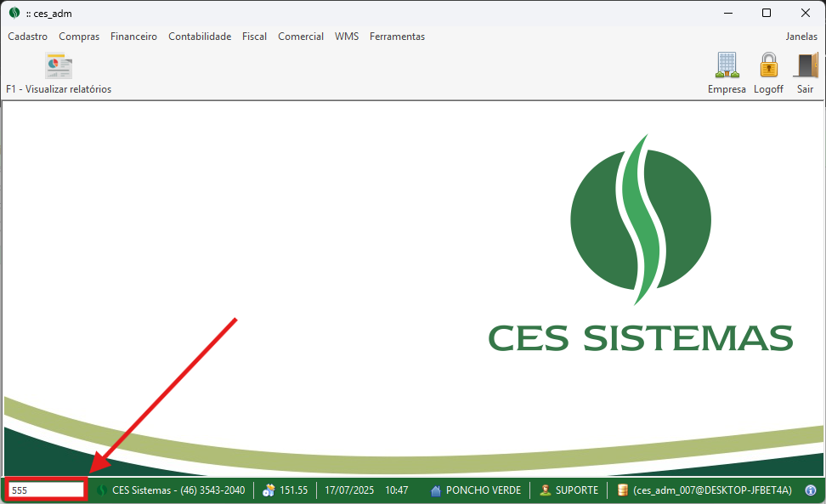Viewport: 826px width, 504px height.
Task: Click the Sair exit door icon
Action: [x=806, y=65]
